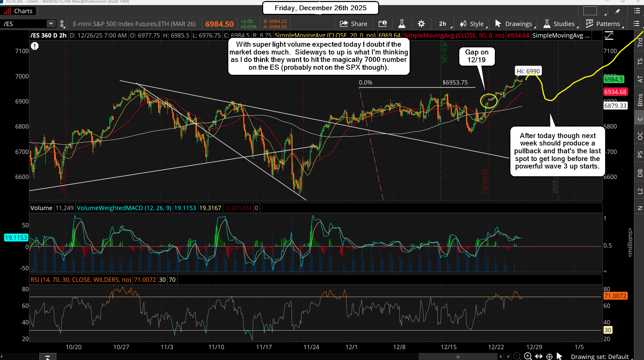Select the crosshair pan icon at bottom
Screen dimensions: 644x360
(x=550, y=356)
